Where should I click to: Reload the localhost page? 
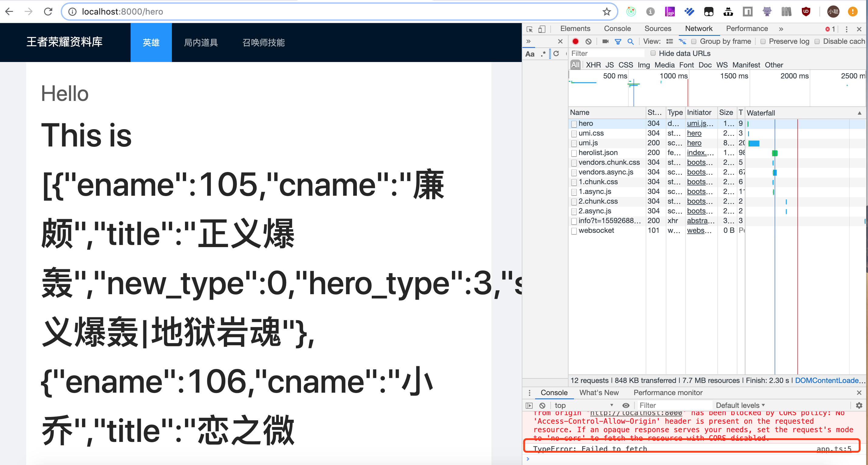click(x=48, y=12)
